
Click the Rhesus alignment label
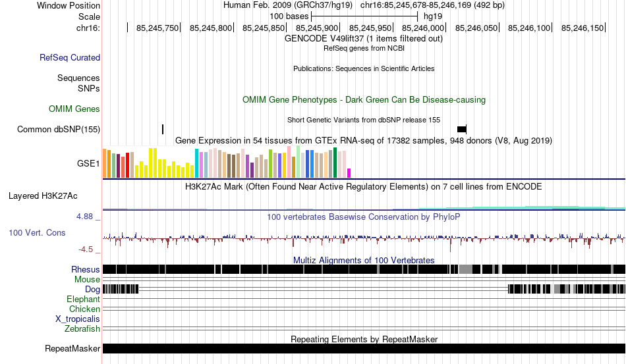[86, 270]
